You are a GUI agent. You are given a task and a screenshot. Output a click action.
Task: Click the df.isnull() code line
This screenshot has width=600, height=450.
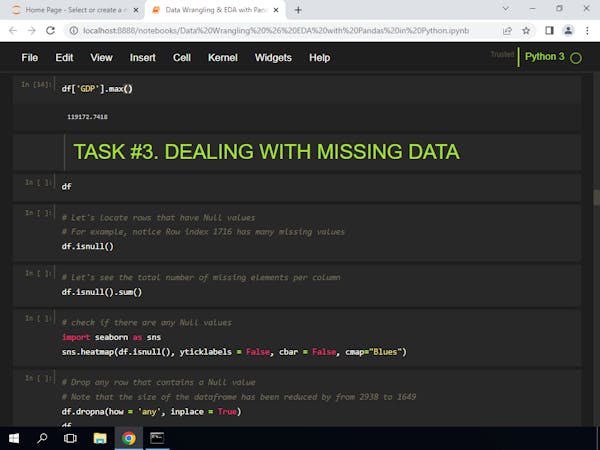(x=88, y=246)
